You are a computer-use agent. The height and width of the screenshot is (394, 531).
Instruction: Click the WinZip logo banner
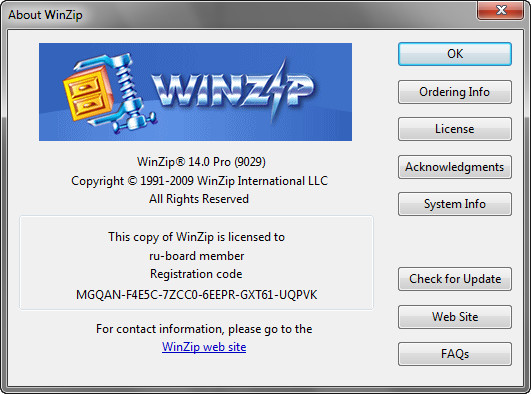click(x=195, y=92)
